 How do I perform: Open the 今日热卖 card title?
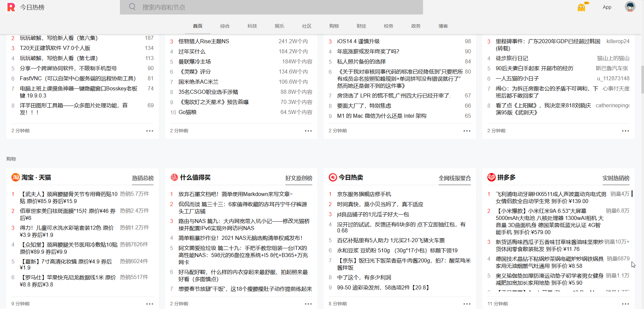pyautogui.click(x=351, y=177)
